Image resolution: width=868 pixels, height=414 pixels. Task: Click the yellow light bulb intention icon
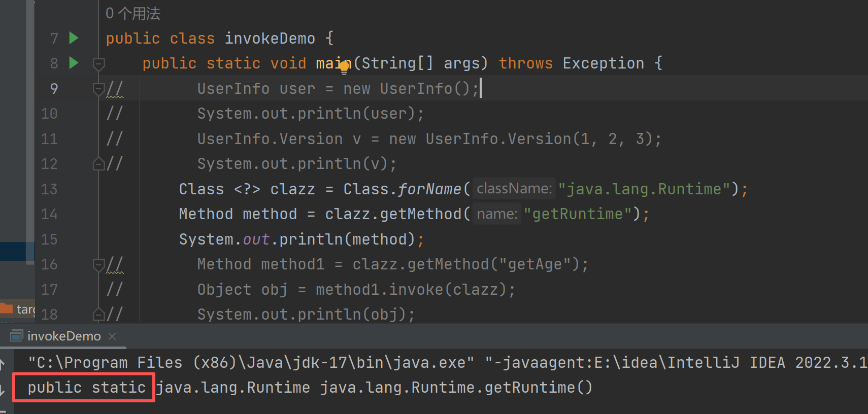(x=344, y=66)
